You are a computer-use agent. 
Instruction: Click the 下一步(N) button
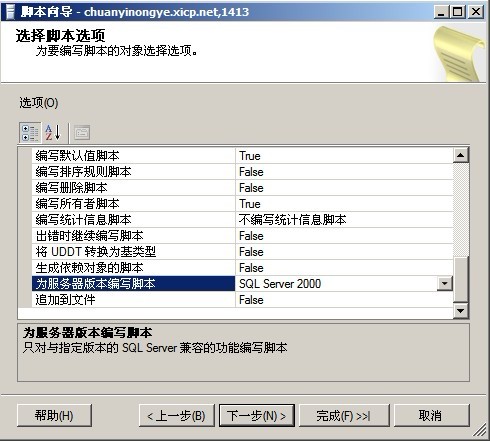(257, 415)
